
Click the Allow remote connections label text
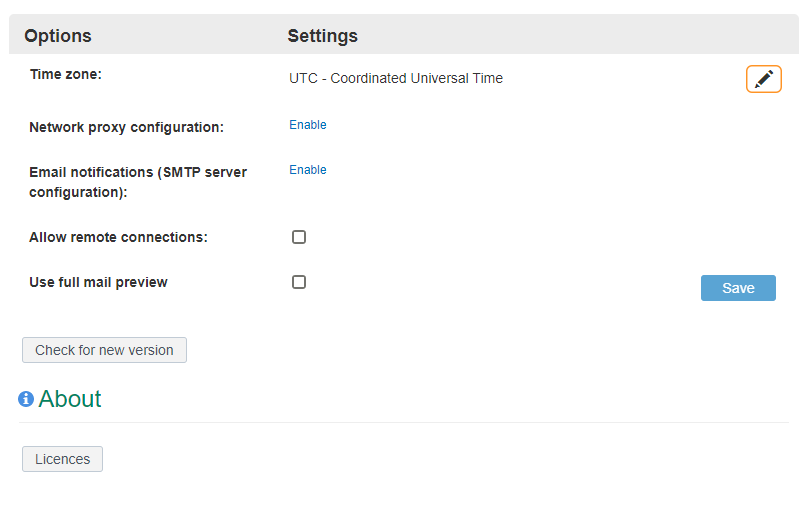(x=118, y=237)
